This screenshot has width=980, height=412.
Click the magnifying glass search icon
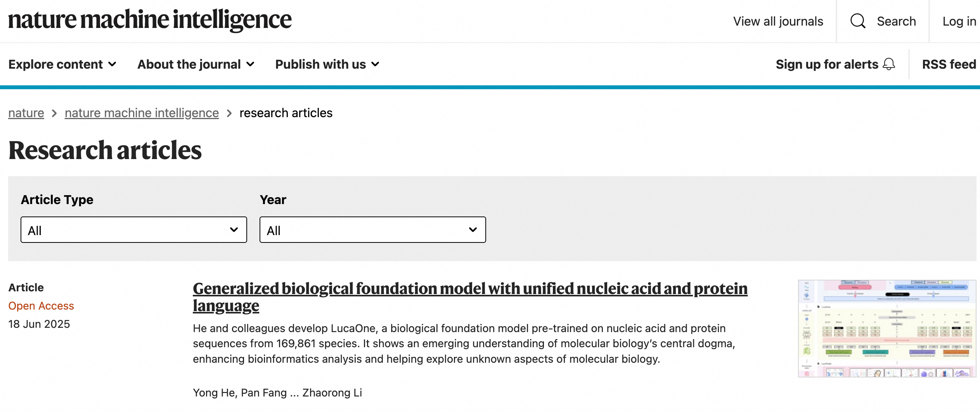click(858, 21)
